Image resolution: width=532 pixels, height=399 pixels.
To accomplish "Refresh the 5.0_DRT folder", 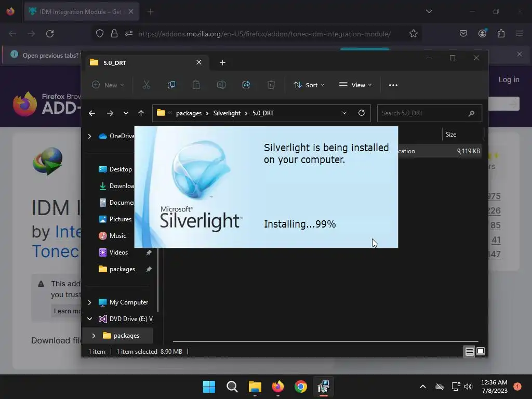I will click(x=362, y=113).
